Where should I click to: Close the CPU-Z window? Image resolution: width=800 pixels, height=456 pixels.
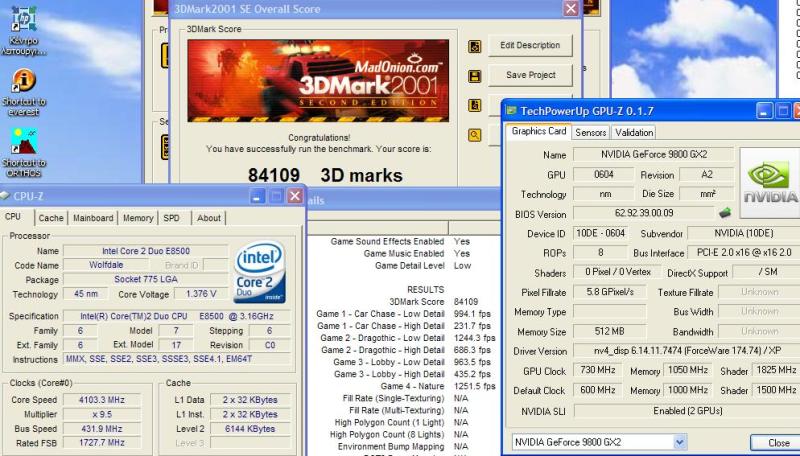click(x=295, y=196)
